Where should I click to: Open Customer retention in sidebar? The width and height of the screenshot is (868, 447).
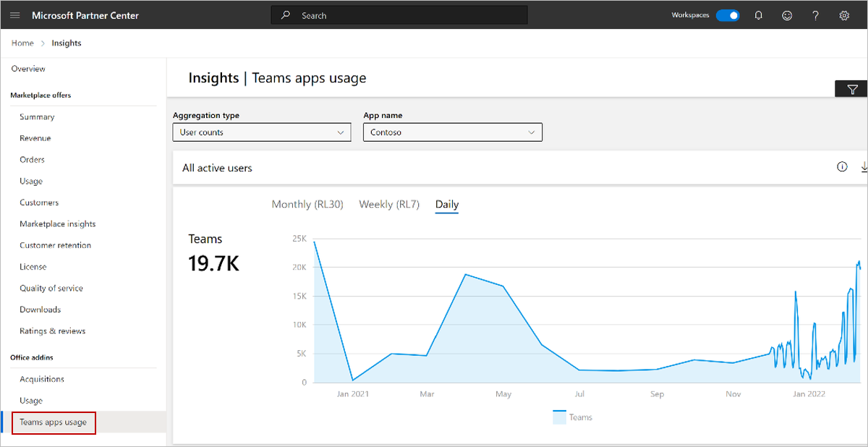tap(56, 245)
